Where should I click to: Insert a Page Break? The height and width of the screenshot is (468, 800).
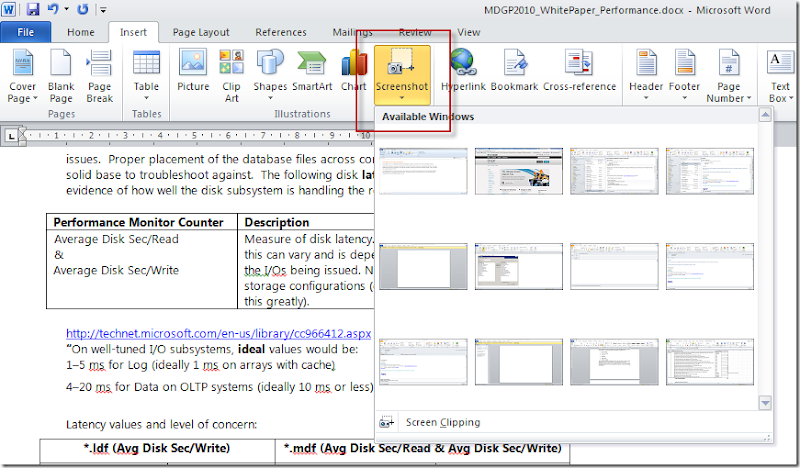click(99, 76)
